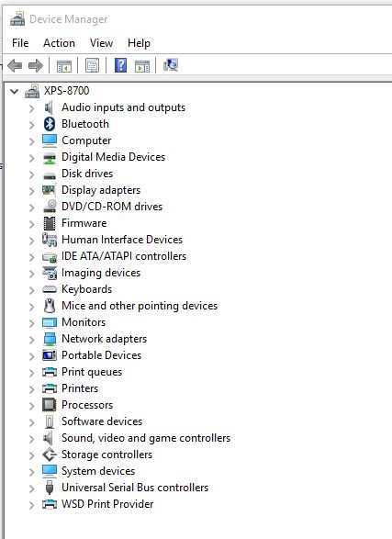Expand Universal Serial Bus controllers chevron
Image resolution: width=392 pixels, height=539 pixels.
31,488
